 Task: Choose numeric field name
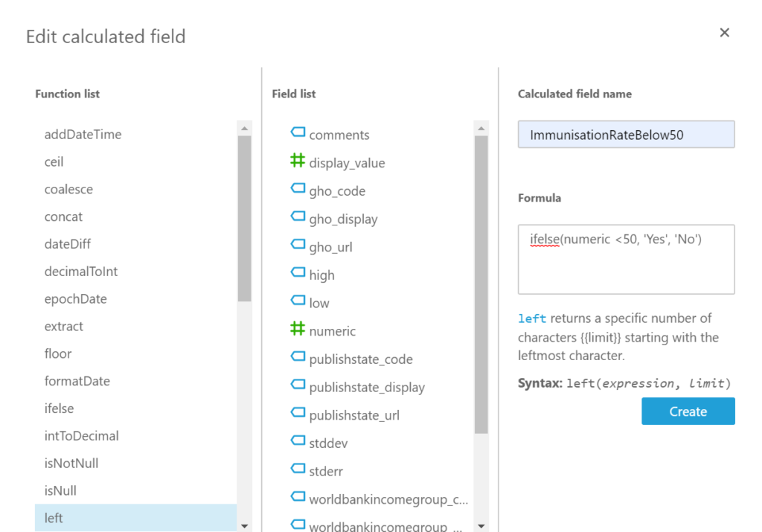[333, 331]
